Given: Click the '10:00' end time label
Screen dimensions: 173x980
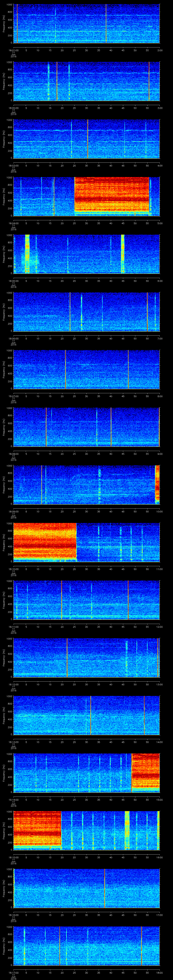Looking at the screenshot, I should tap(159, 511).
